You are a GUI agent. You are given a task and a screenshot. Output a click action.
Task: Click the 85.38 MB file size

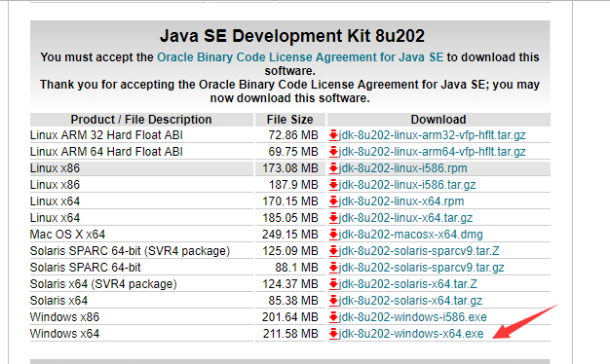coord(293,301)
